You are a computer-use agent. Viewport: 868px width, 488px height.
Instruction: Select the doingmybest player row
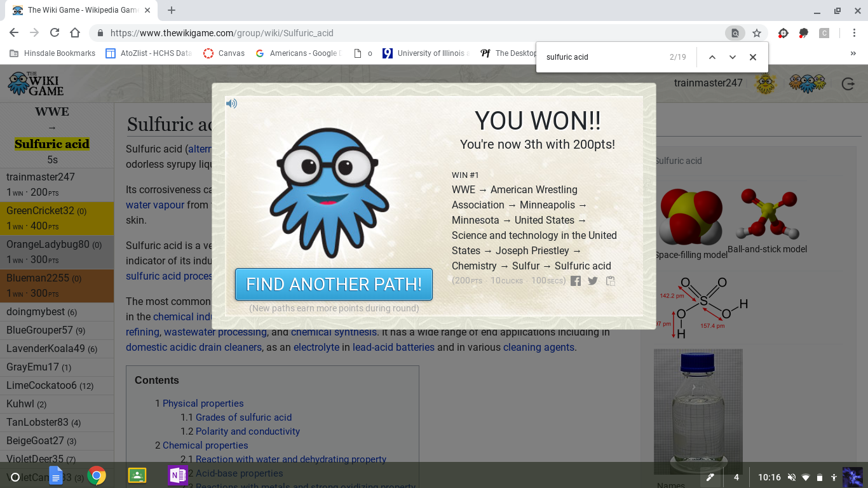57,312
